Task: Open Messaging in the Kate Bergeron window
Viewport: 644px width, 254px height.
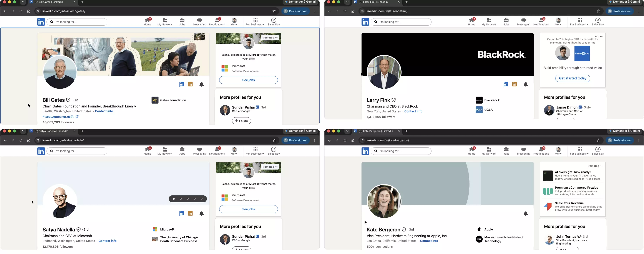Action: (x=523, y=151)
